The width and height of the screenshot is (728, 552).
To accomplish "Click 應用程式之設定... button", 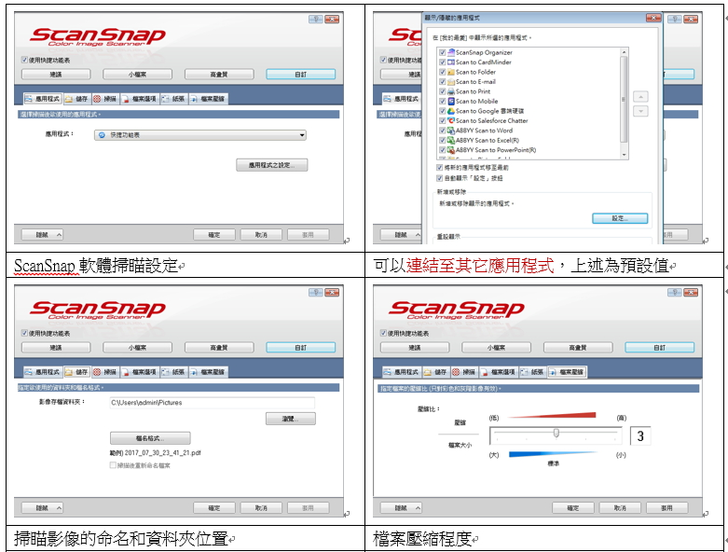I will [x=272, y=165].
